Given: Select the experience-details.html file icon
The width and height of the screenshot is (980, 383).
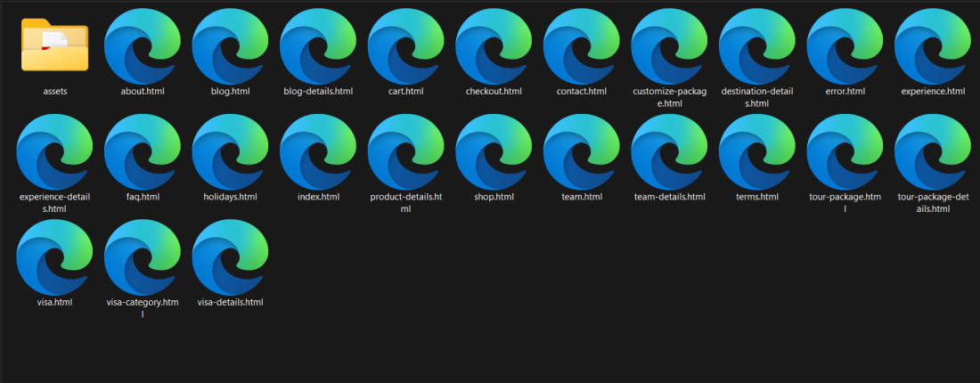Looking at the screenshot, I should [x=55, y=151].
